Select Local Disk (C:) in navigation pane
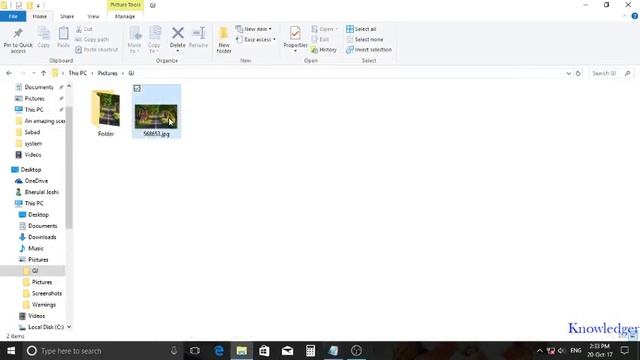This screenshot has height=360, width=640. 46,327
